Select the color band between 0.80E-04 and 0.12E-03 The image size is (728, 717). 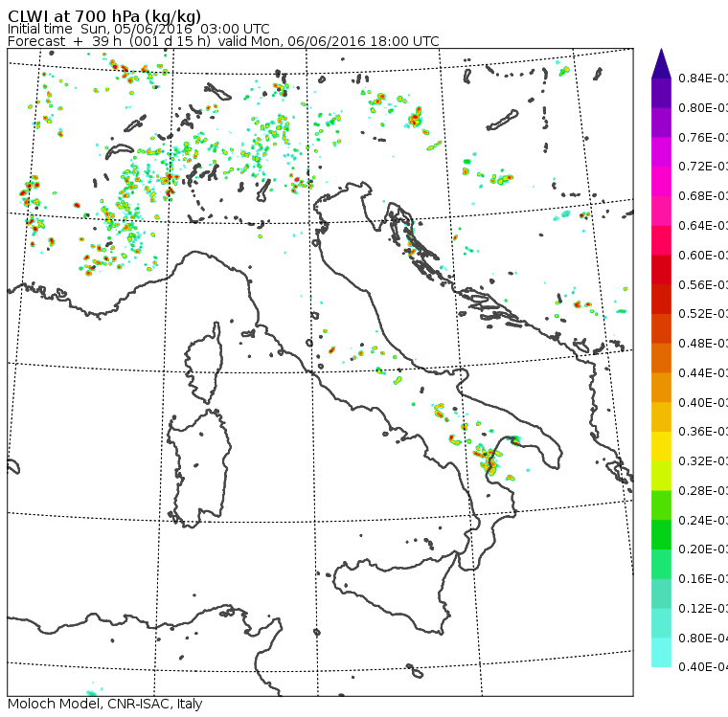coord(661,623)
